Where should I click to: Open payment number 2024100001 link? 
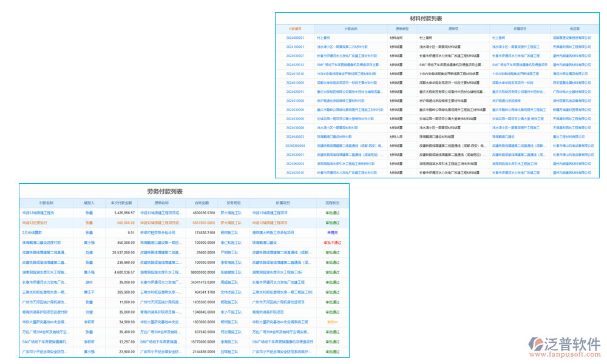point(295,47)
